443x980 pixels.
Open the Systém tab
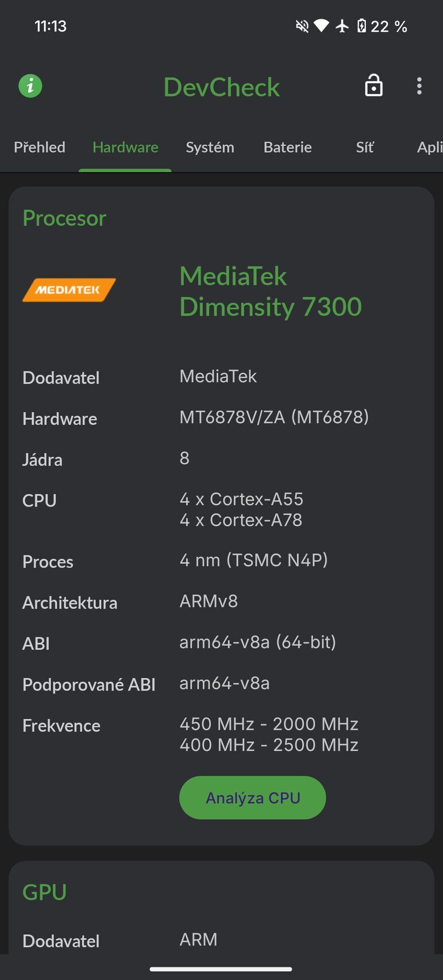pos(210,148)
